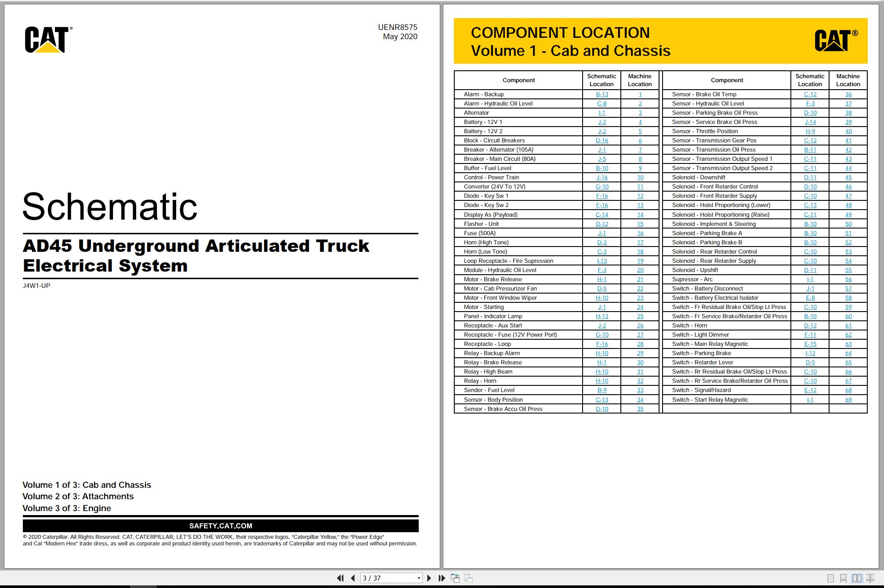
Task: Go to the next page
Action: [429, 578]
